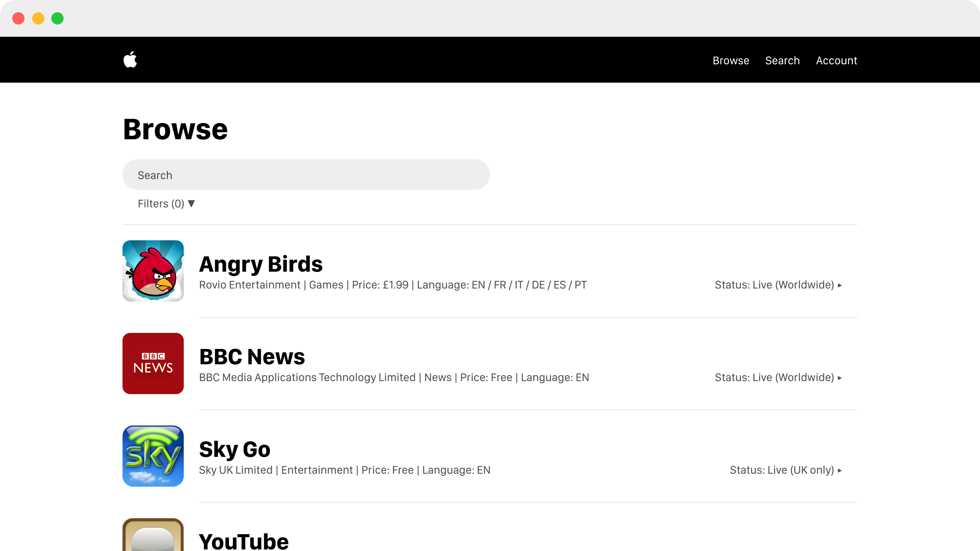Click the green window zoom button
This screenshot has width=980, height=551.
(x=57, y=18)
